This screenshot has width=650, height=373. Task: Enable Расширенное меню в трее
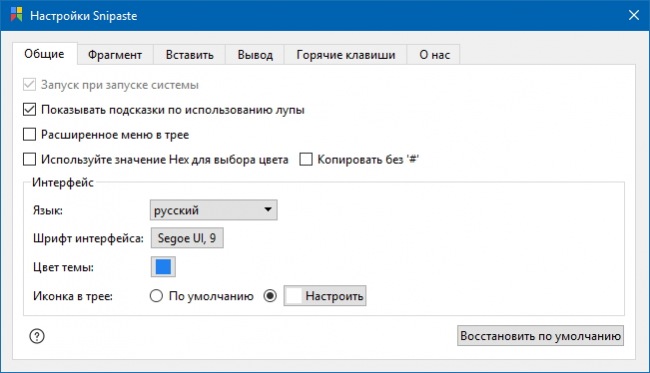click(29, 135)
